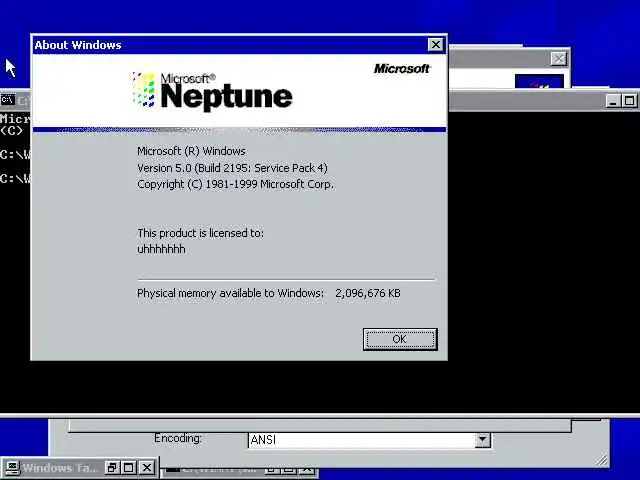Restore the minimized Windows Ta... window

click(111, 467)
